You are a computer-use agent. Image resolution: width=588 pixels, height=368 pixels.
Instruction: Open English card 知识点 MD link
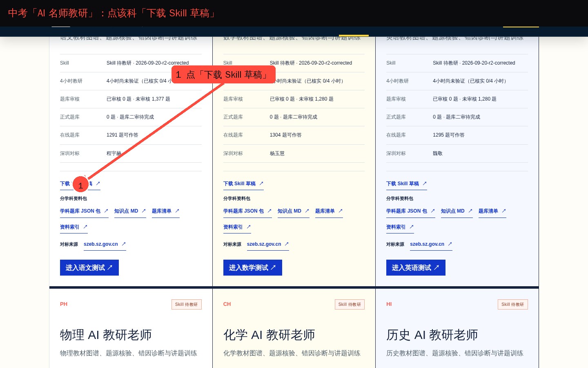point(457,211)
